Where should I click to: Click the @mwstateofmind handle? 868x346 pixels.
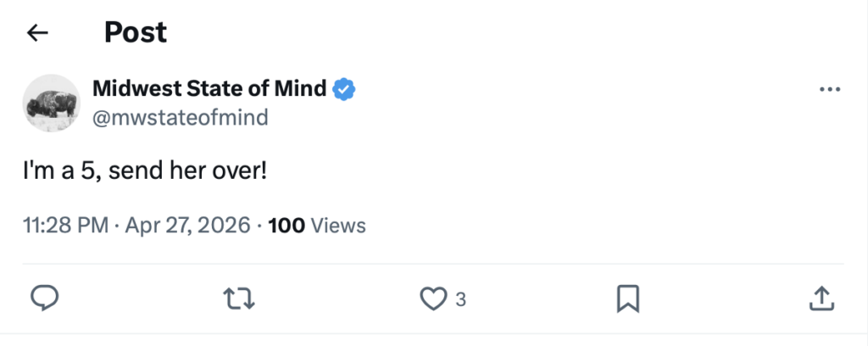(x=179, y=116)
